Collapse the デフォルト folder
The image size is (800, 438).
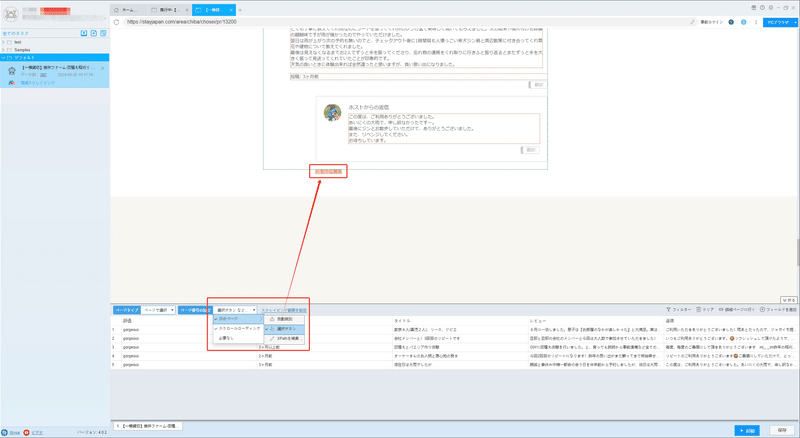click(x=3, y=57)
